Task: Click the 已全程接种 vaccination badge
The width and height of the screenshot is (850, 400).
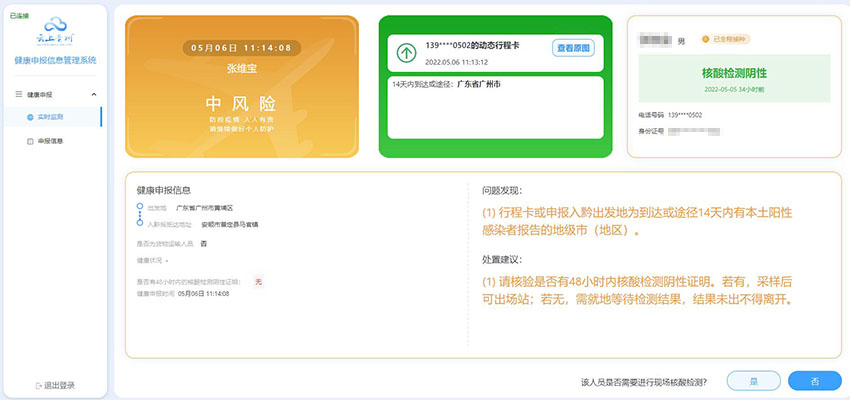Action: pos(725,39)
